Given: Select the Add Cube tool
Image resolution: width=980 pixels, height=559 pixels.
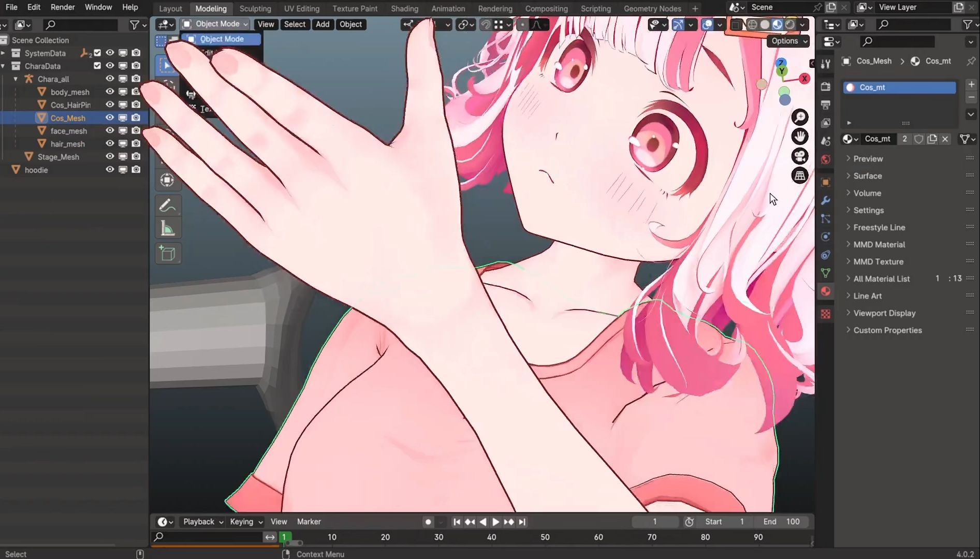Looking at the screenshot, I should coord(167,254).
